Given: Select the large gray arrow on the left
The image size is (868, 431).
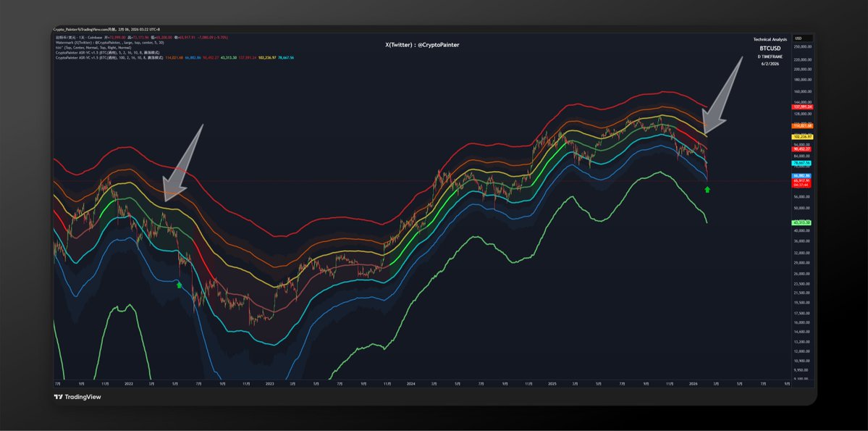Looking at the screenshot, I should coord(182,163).
